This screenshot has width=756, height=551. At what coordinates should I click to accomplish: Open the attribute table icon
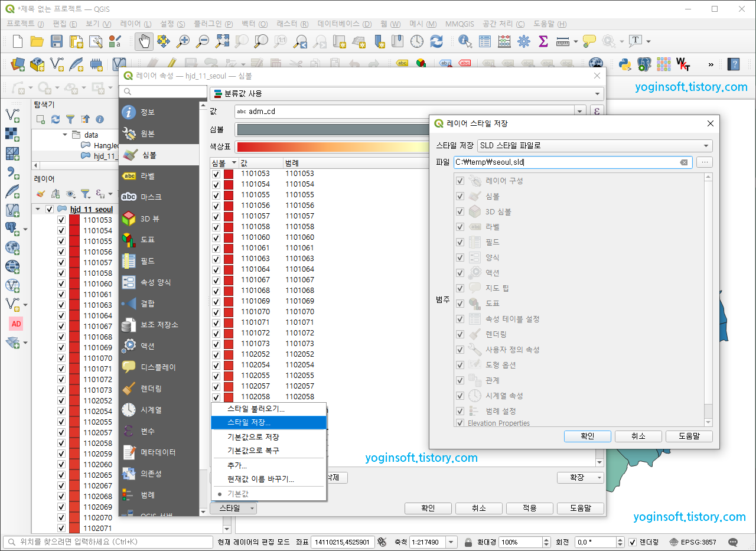[x=485, y=41]
